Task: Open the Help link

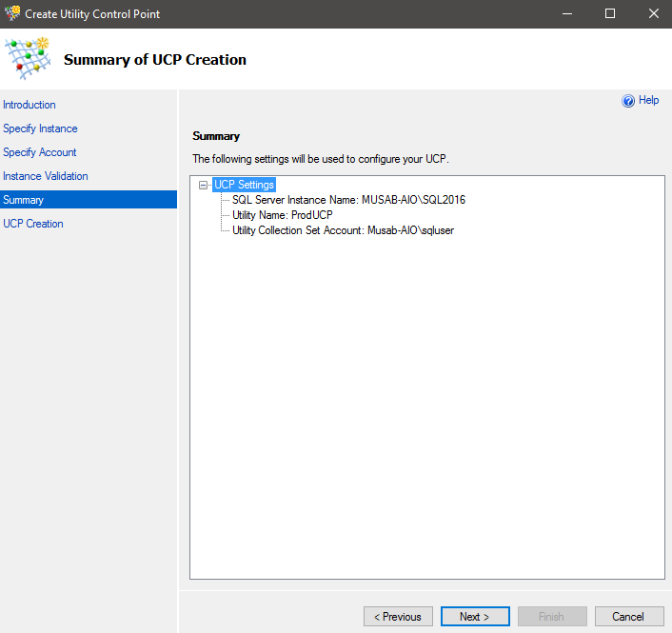Action: click(x=648, y=100)
